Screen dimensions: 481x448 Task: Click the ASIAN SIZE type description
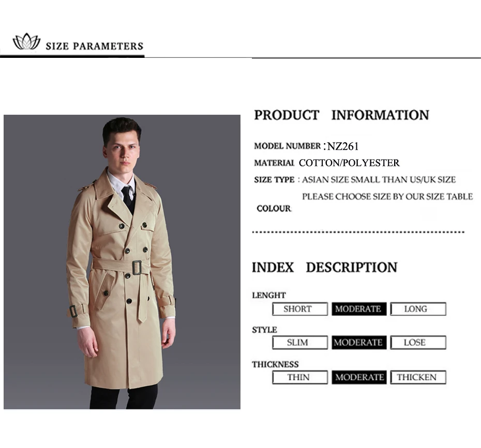coord(379,180)
